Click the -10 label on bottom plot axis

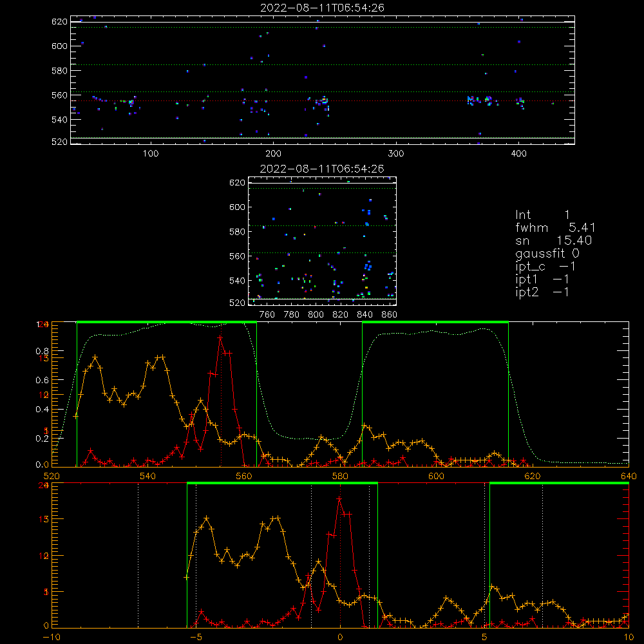[x=52, y=638]
